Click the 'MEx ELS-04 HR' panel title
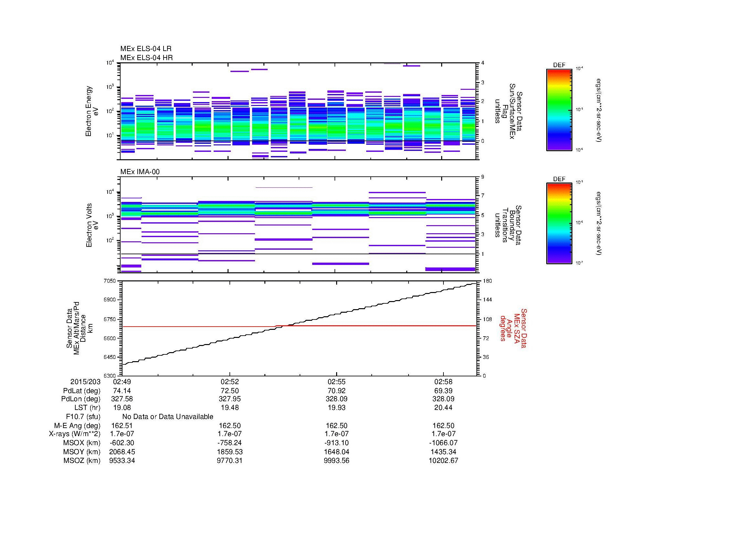Image resolution: width=756 pixels, height=534 pixels. (x=146, y=58)
